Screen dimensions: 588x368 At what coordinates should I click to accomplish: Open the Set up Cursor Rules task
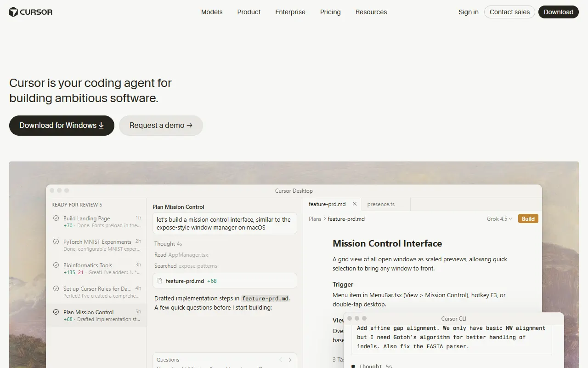click(x=96, y=292)
